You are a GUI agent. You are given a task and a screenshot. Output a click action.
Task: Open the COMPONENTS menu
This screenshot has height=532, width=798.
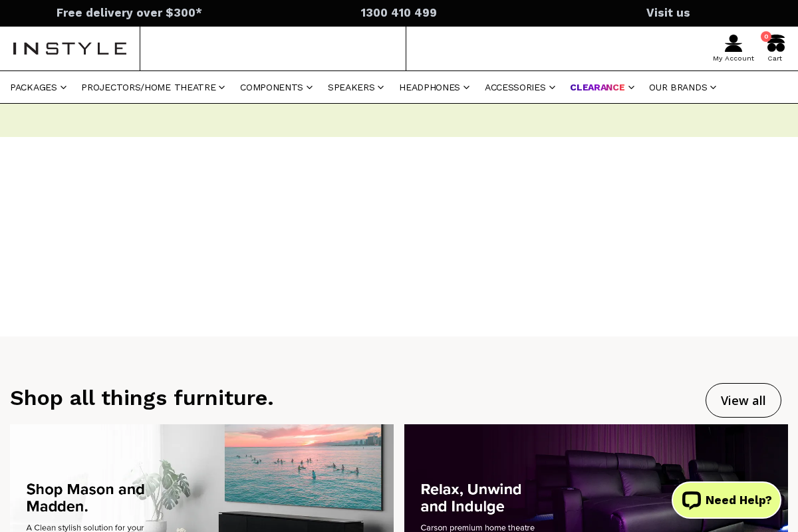[x=271, y=87]
